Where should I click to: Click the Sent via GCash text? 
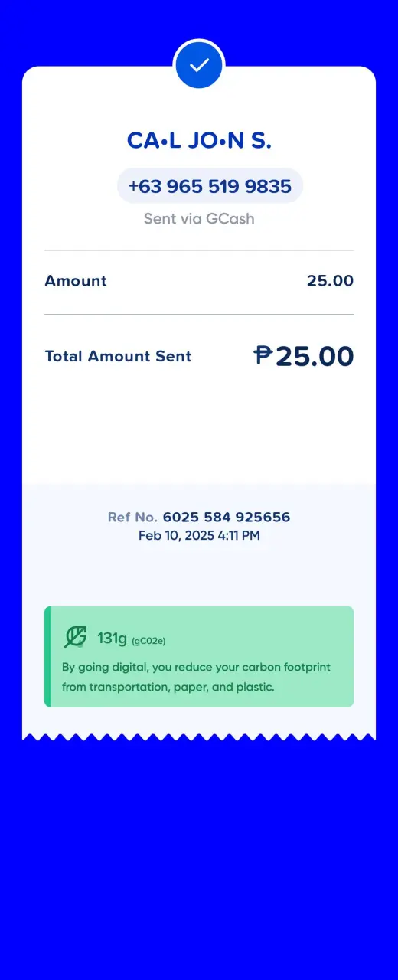coord(199,219)
